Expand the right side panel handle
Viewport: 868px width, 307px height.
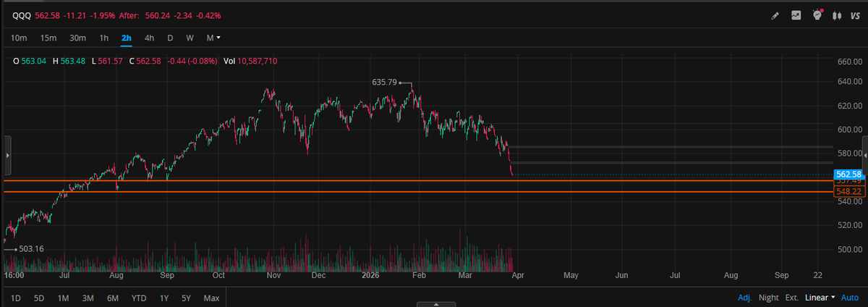point(864,155)
